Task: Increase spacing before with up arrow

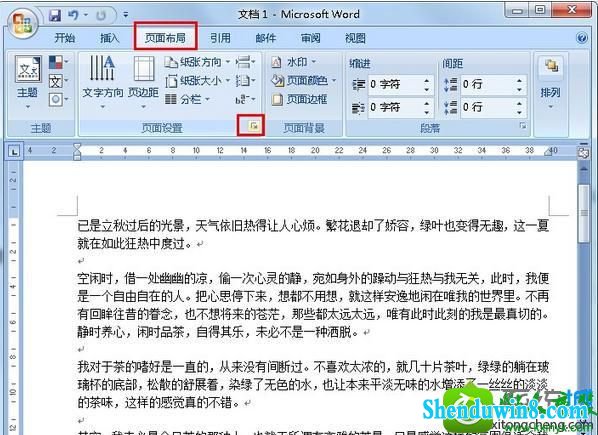Action: pyautogui.click(x=519, y=80)
